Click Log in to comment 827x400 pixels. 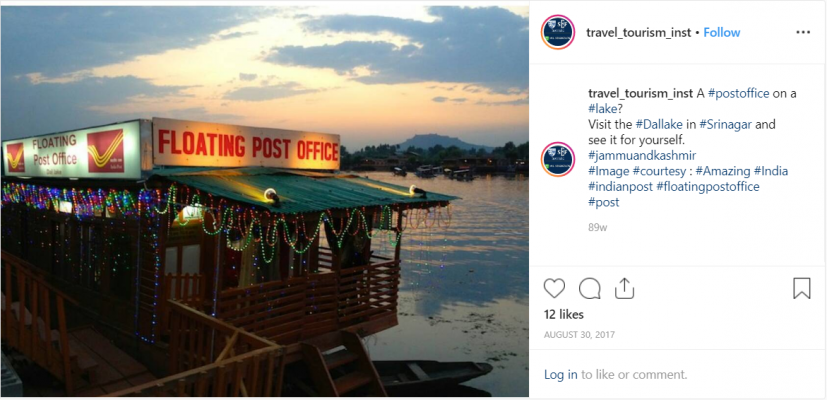(560, 375)
